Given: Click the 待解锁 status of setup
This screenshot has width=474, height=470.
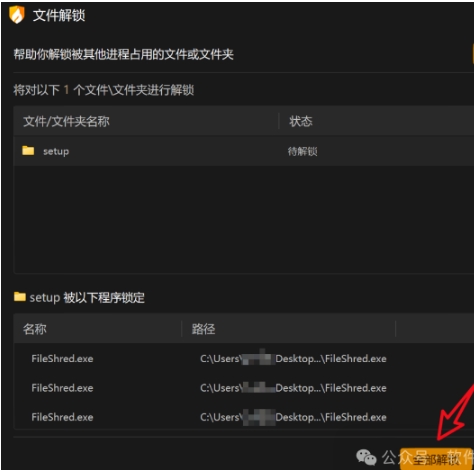Looking at the screenshot, I should click(302, 152).
